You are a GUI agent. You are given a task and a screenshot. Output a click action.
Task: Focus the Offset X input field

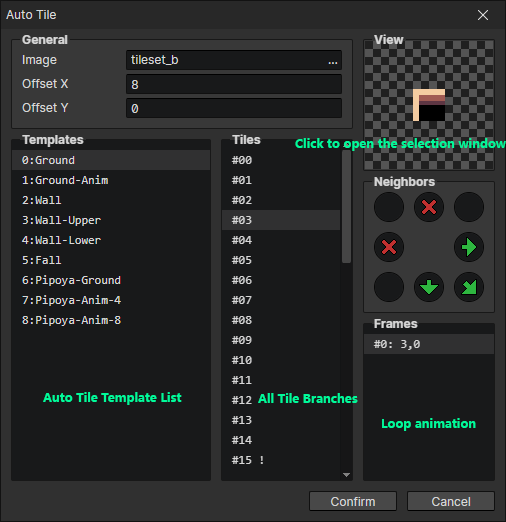point(234,84)
